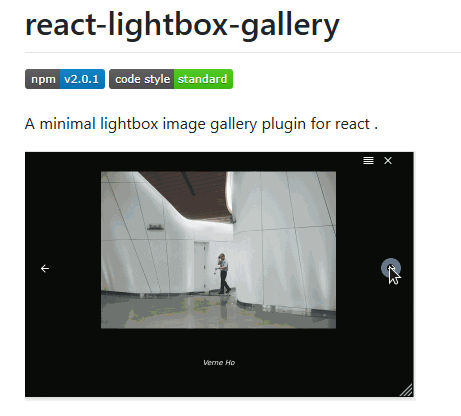
Task: Click 'A minimal lightbox image gallery' description
Action: [x=201, y=124]
